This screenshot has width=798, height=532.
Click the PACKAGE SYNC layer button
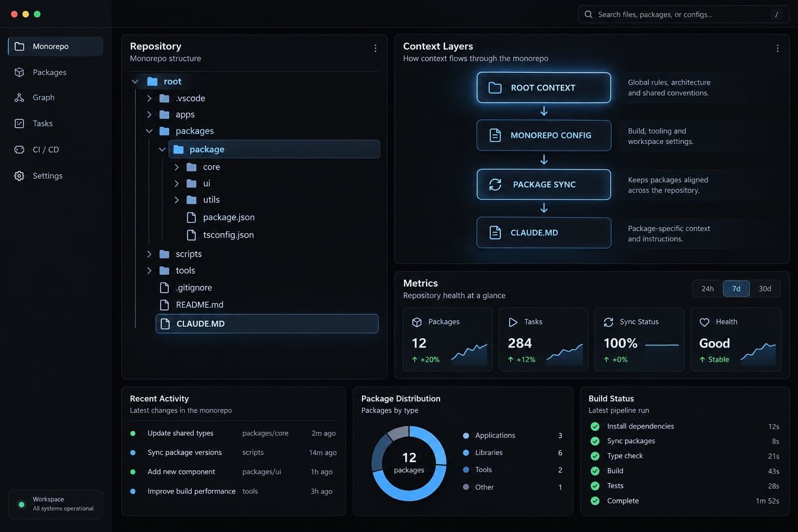544,184
